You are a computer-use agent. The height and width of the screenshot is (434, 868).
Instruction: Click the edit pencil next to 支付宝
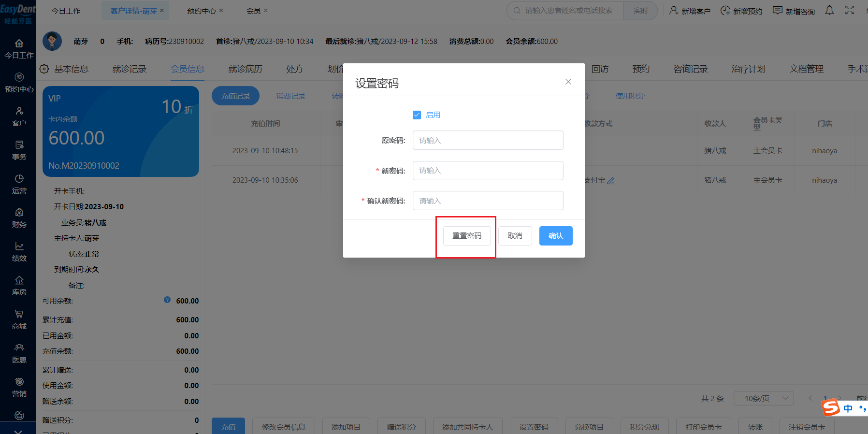610,181
